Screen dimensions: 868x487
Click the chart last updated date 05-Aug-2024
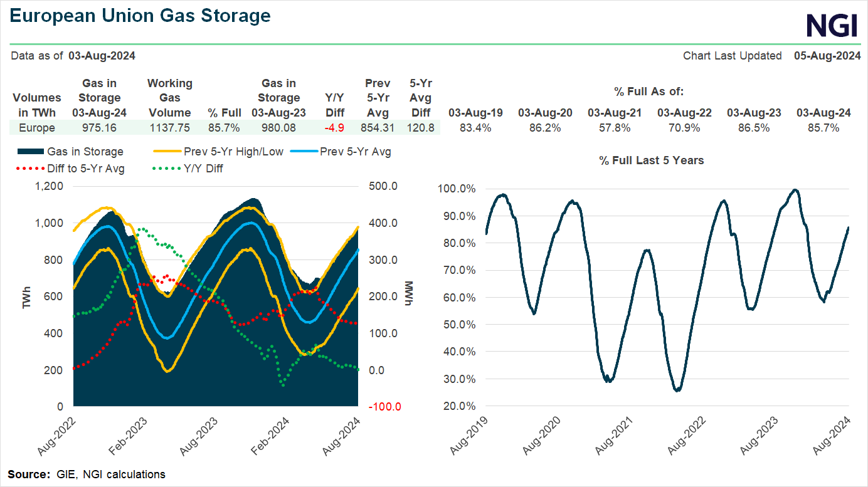coord(827,56)
